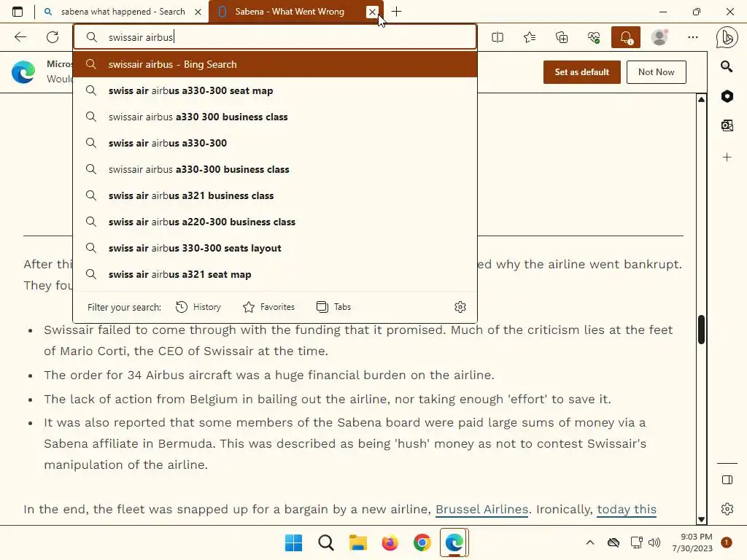The height and width of the screenshot is (560, 747).
Task: Open split screen view icon
Action: [498, 37]
